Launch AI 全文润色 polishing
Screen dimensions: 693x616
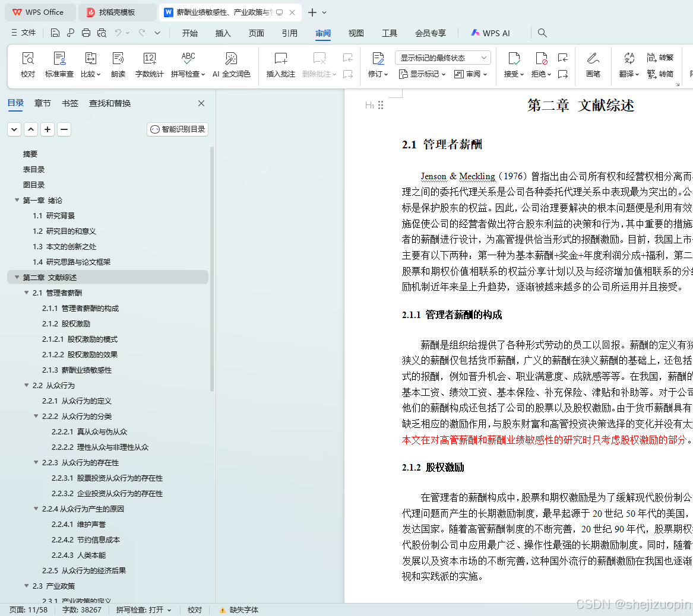tap(231, 65)
